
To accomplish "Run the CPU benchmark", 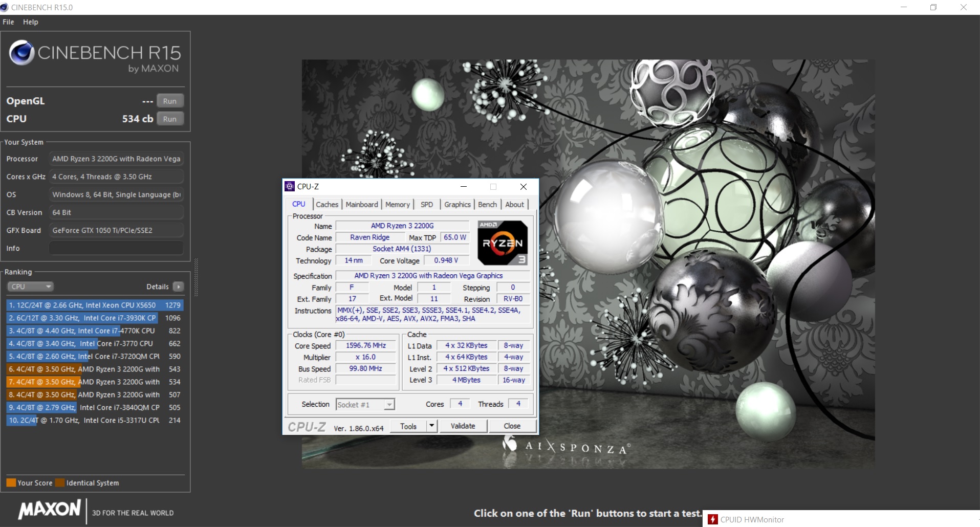I will (170, 119).
